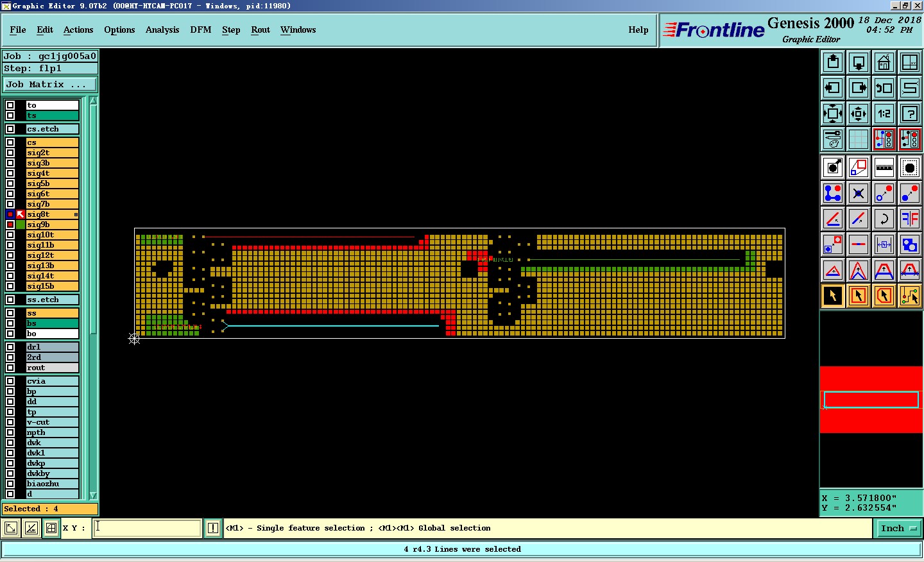924x562 pixels.
Task: Click the question mark help icon
Action: tap(909, 114)
